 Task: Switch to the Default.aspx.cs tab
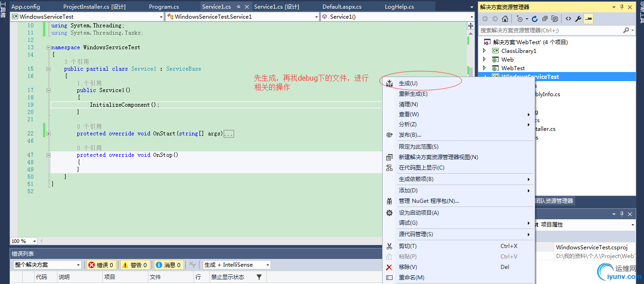342,7
